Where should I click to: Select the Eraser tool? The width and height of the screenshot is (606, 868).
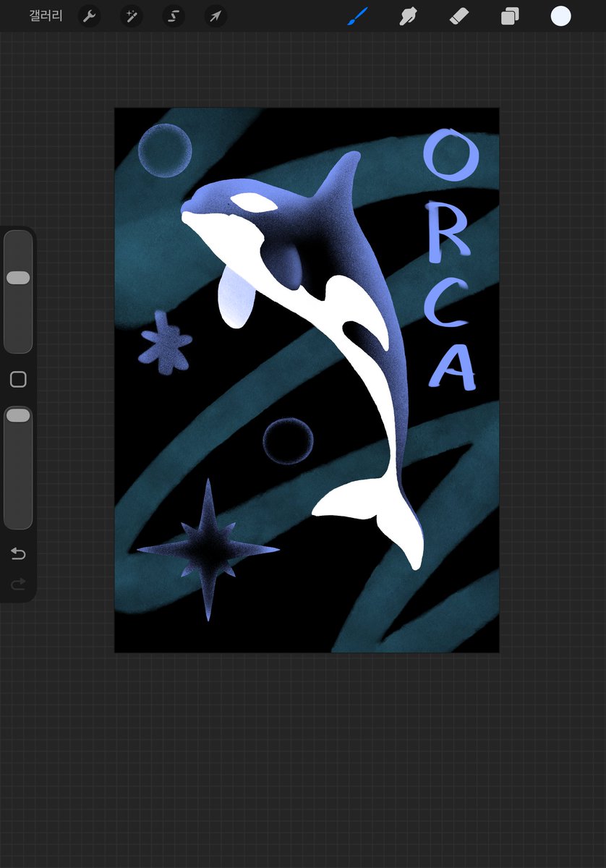459,16
